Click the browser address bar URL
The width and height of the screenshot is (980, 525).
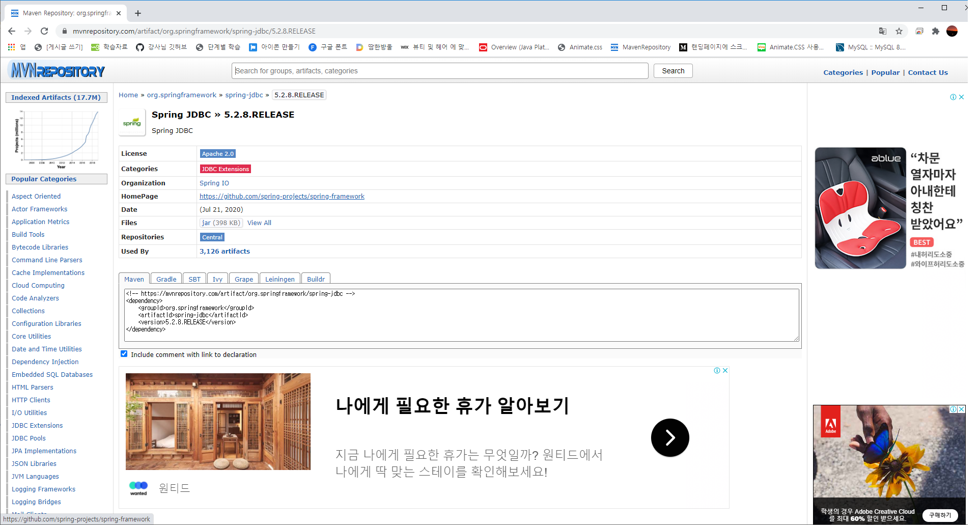(x=194, y=31)
